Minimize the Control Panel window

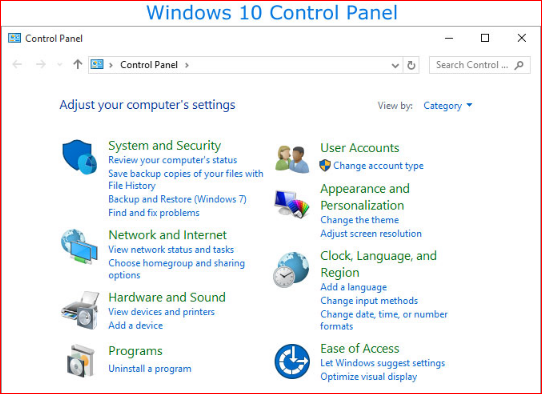click(449, 38)
